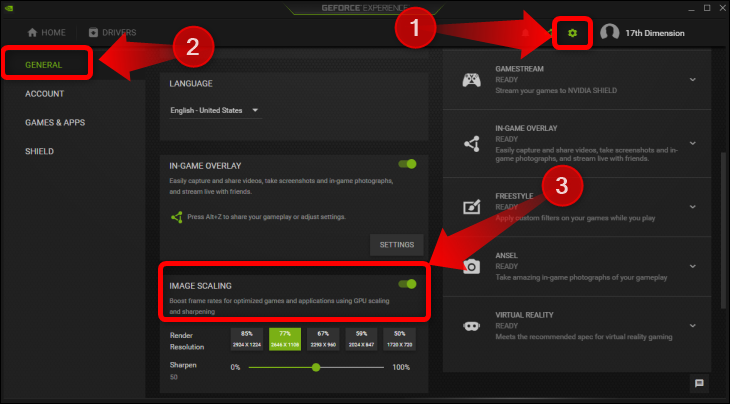Click the NVIDIA logo icon
Image resolution: width=730 pixels, height=404 pixels.
coord(9,8)
